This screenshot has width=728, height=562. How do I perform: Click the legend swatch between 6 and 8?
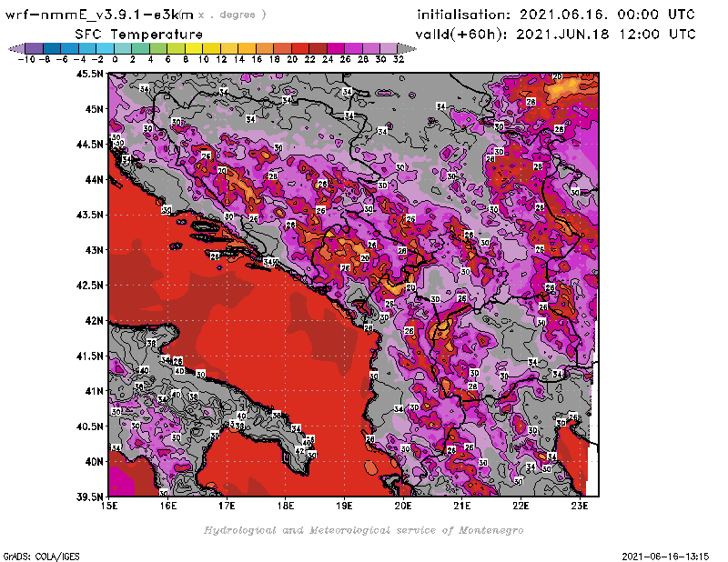[x=176, y=48]
